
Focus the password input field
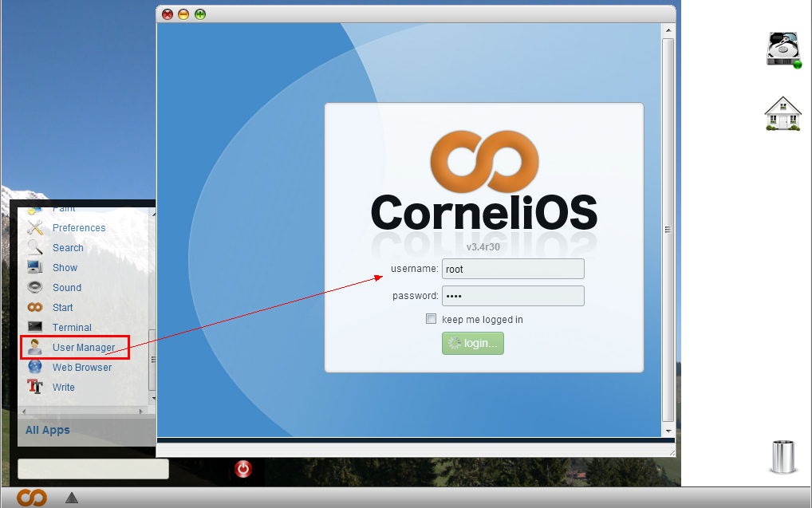pos(513,296)
